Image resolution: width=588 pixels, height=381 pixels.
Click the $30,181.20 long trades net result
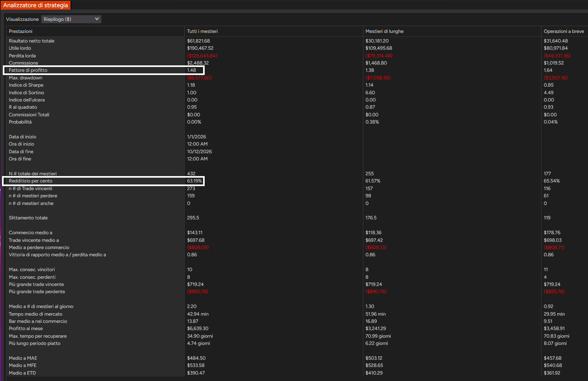[x=377, y=41]
